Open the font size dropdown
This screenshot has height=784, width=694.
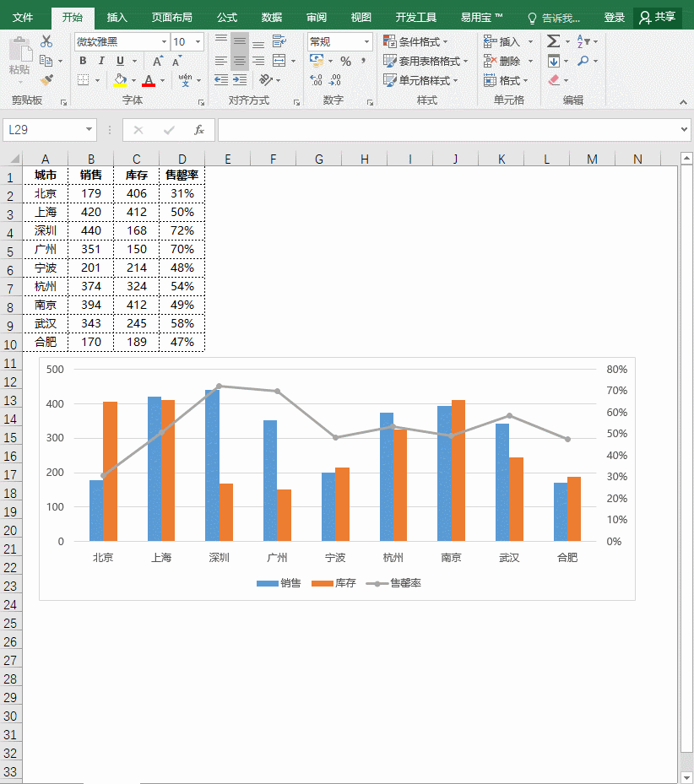pos(198,42)
